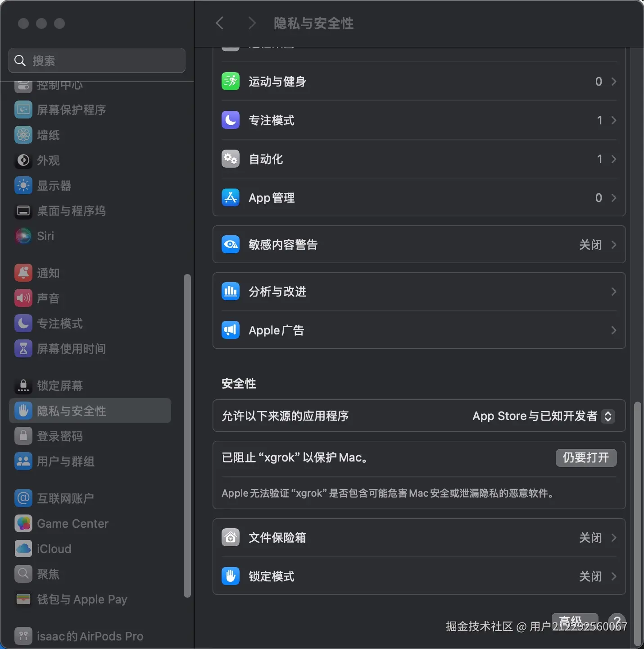Click the AirPods Pro icon in sidebar

(x=23, y=636)
